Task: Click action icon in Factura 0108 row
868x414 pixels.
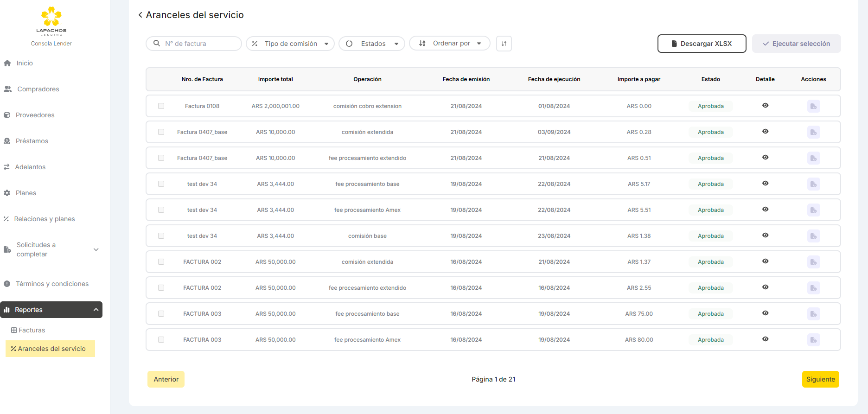Action: click(813, 106)
